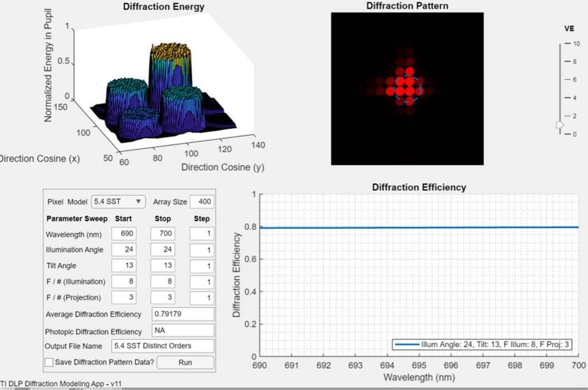Image resolution: width=588 pixels, height=390 pixels.
Task: Click the Tilt Angle Start field
Action: (x=123, y=266)
